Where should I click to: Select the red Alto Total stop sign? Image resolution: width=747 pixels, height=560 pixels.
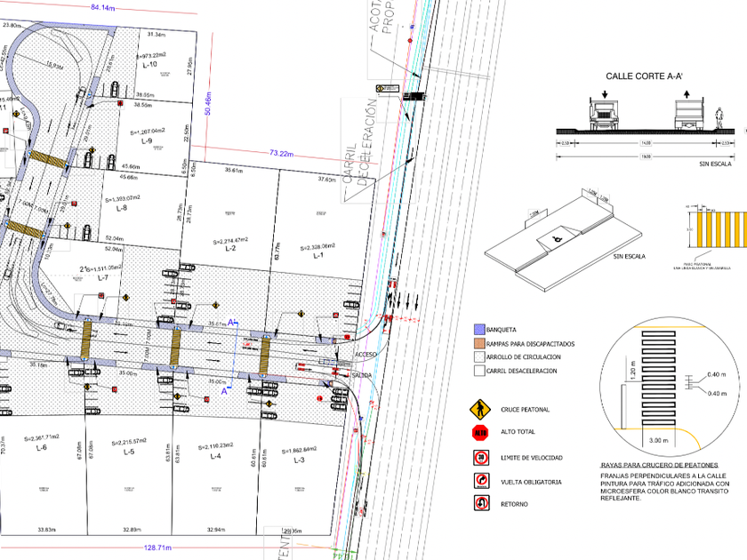480,432
